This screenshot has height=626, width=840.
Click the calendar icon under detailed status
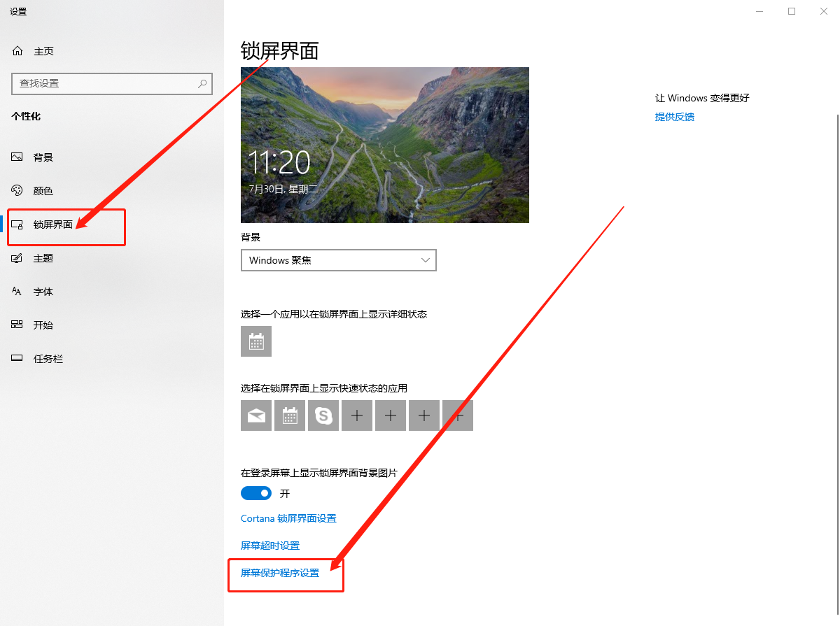point(255,341)
